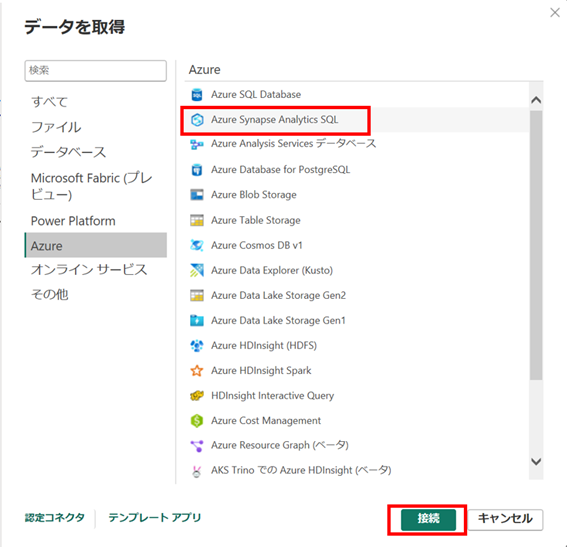Select Azure SQL Database text
Image resolution: width=567 pixels, height=547 pixels.
(x=256, y=95)
